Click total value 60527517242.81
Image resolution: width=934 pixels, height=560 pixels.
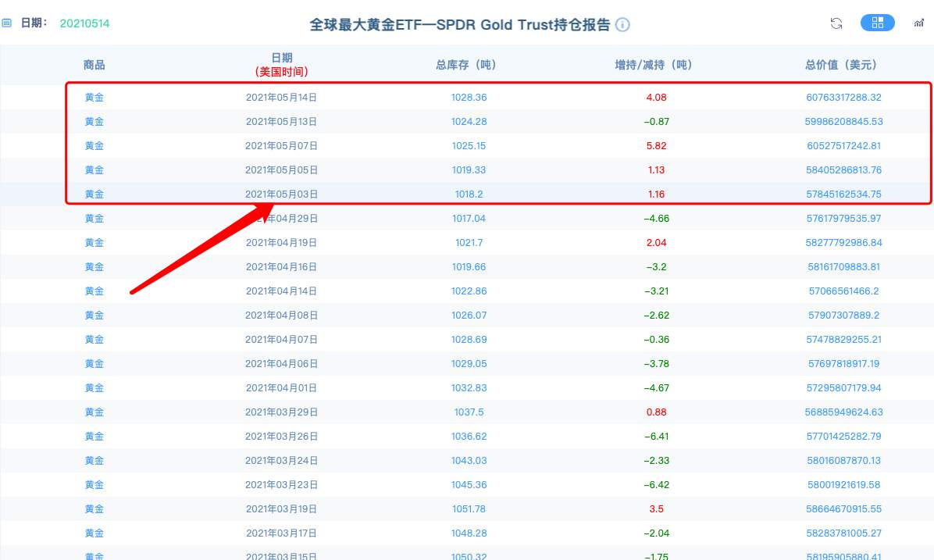(x=843, y=146)
